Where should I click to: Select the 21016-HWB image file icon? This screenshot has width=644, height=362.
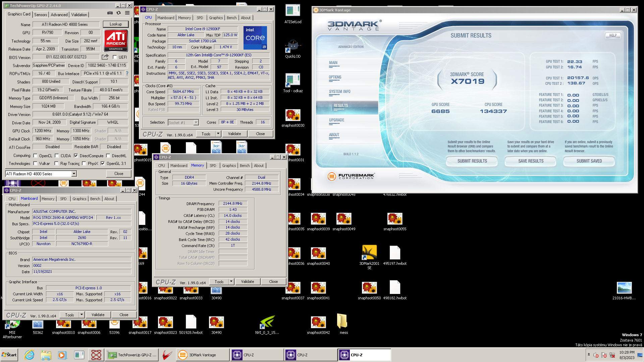click(x=624, y=290)
